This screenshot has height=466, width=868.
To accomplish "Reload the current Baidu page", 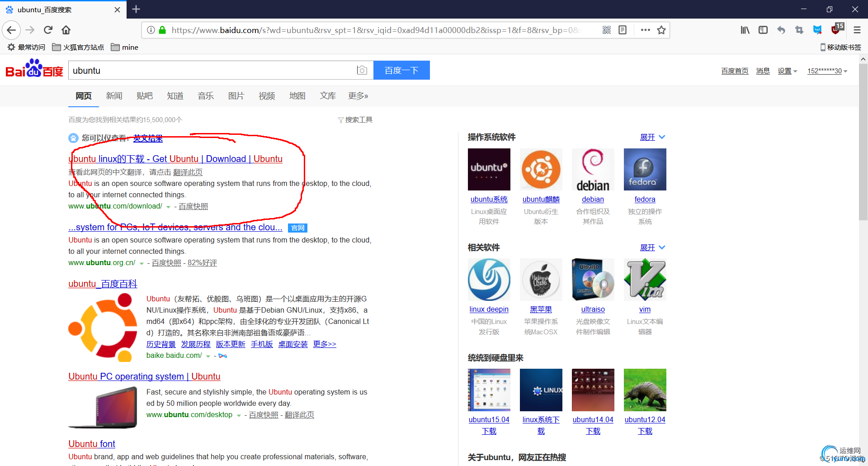I will [x=48, y=30].
